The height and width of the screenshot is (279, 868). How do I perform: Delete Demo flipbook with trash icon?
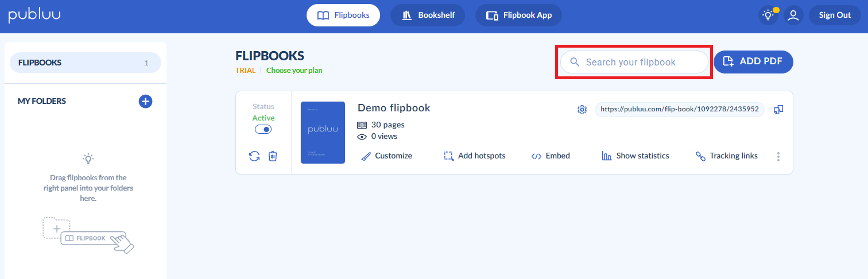273,156
